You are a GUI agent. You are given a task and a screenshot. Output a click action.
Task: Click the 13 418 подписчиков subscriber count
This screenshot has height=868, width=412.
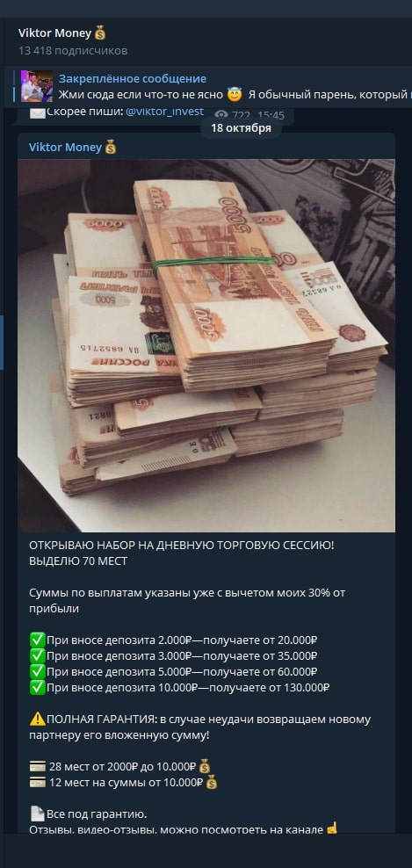[73, 51]
